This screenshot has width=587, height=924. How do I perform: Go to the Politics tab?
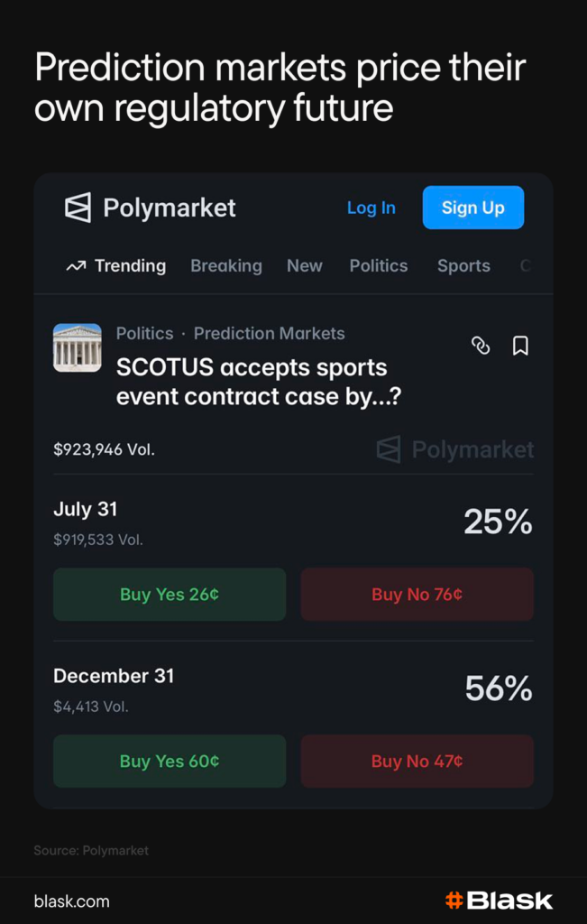point(379,266)
